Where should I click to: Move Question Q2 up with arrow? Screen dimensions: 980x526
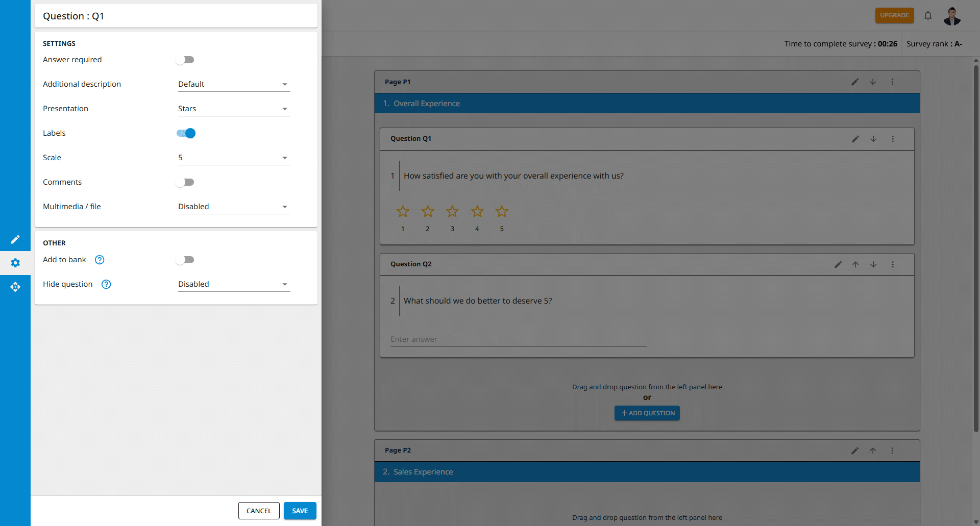855,264
